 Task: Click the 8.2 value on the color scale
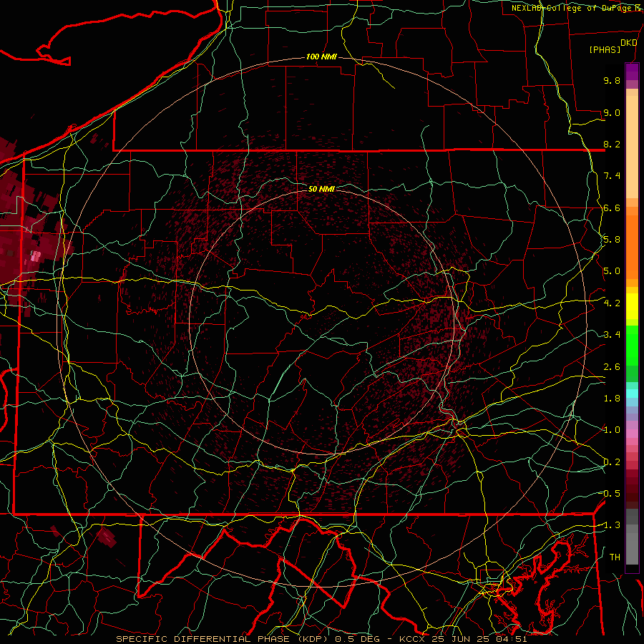pyautogui.click(x=612, y=144)
